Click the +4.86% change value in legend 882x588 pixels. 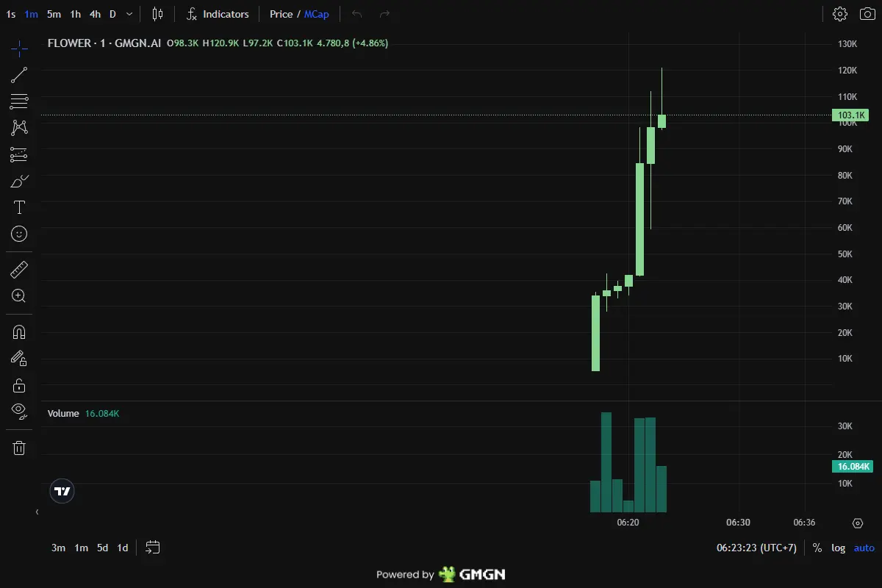click(370, 43)
